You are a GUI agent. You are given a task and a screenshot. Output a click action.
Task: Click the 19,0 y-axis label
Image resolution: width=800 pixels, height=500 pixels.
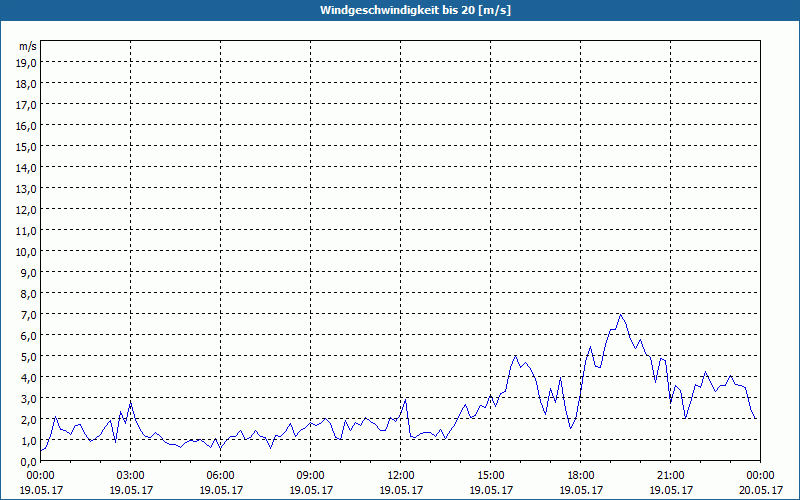coord(27,63)
